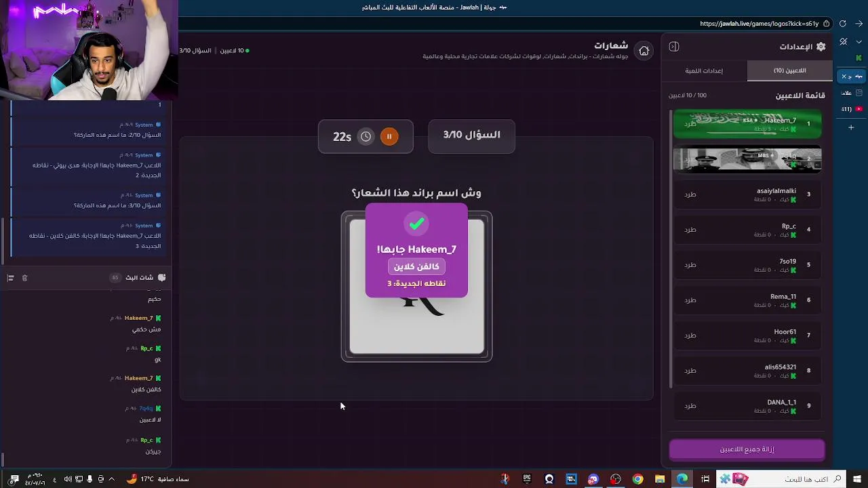Screen dimensions: 868x488
Task: Kick player Rema_11 with طرد
Action: pos(690,300)
